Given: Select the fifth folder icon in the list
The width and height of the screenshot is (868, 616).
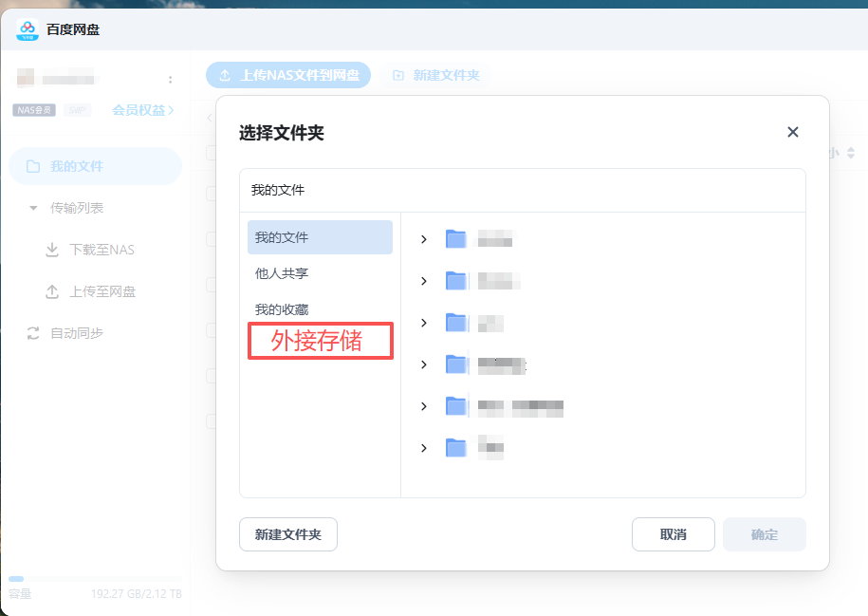Looking at the screenshot, I should [456, 405].
